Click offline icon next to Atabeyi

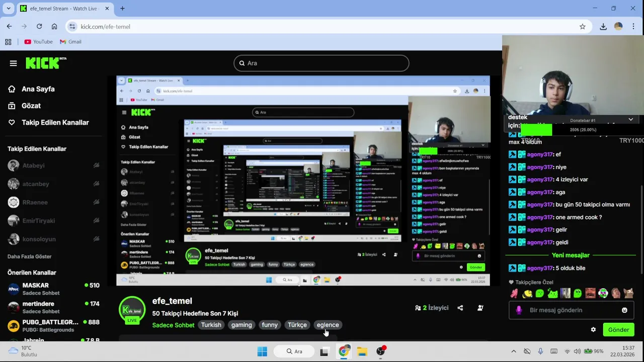tap(96, 165)
